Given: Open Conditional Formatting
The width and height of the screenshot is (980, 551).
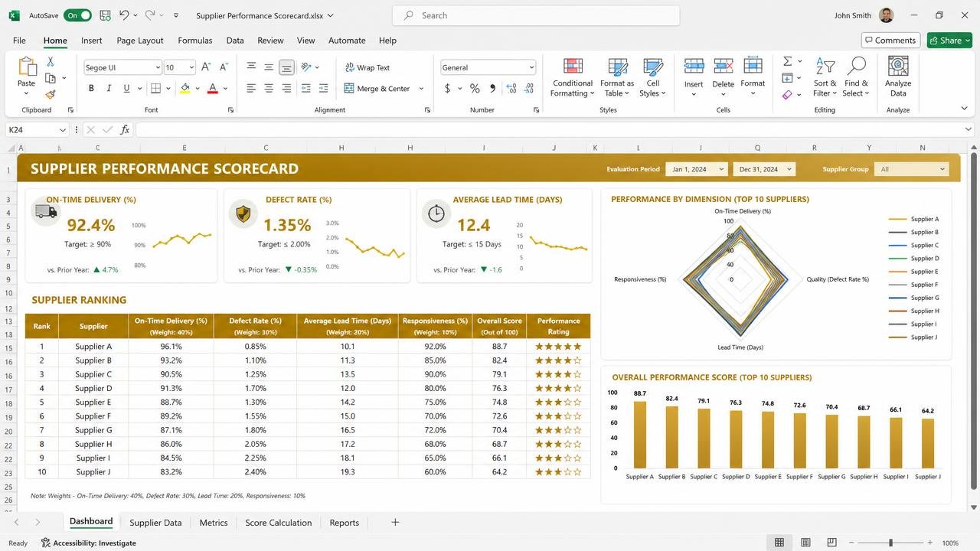Looking at the screenshot, I should (572, 77).
